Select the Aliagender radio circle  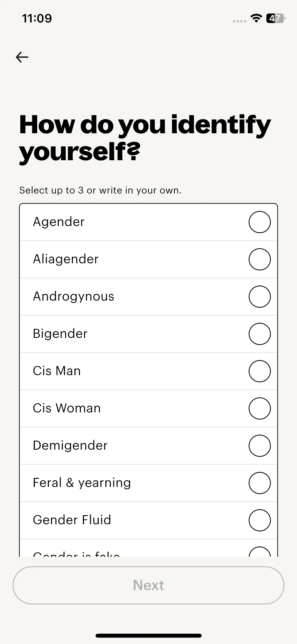260,259
